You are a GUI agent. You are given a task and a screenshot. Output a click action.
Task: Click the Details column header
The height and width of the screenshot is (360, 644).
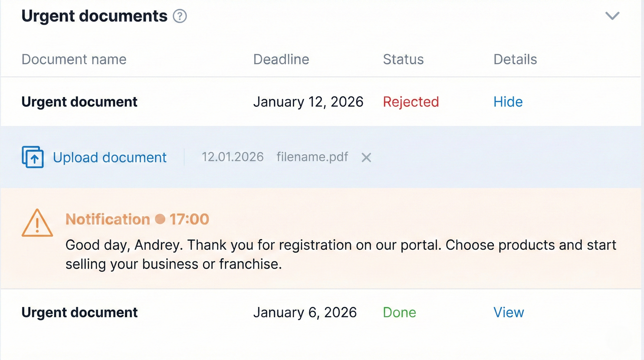coord(515,59)
